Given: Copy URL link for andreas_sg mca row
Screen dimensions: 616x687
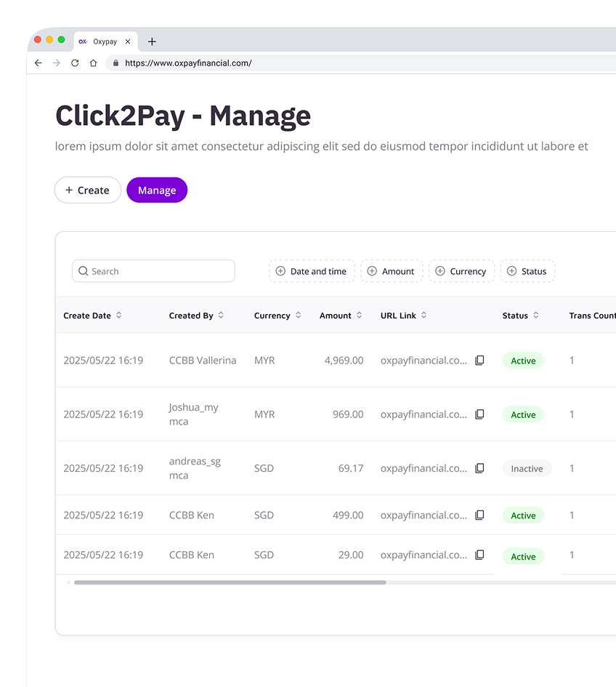Looking at the screenshot, I should 479,468.
